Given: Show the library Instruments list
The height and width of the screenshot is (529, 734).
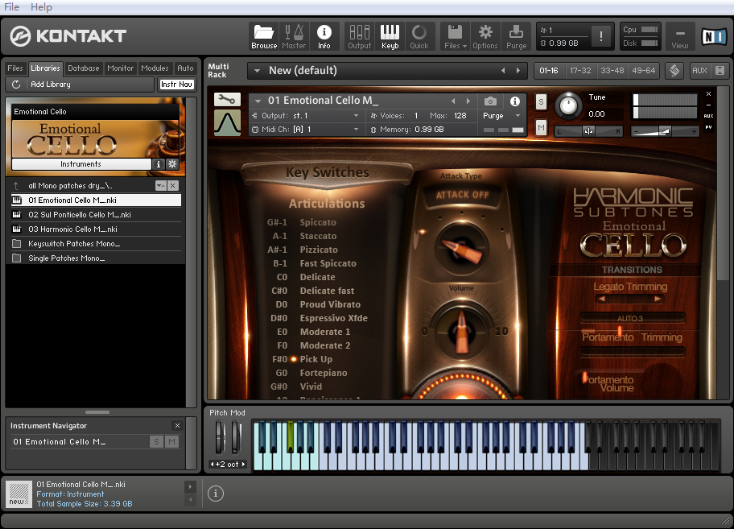Looking at the screenshot, I should (x=81, y=164).
